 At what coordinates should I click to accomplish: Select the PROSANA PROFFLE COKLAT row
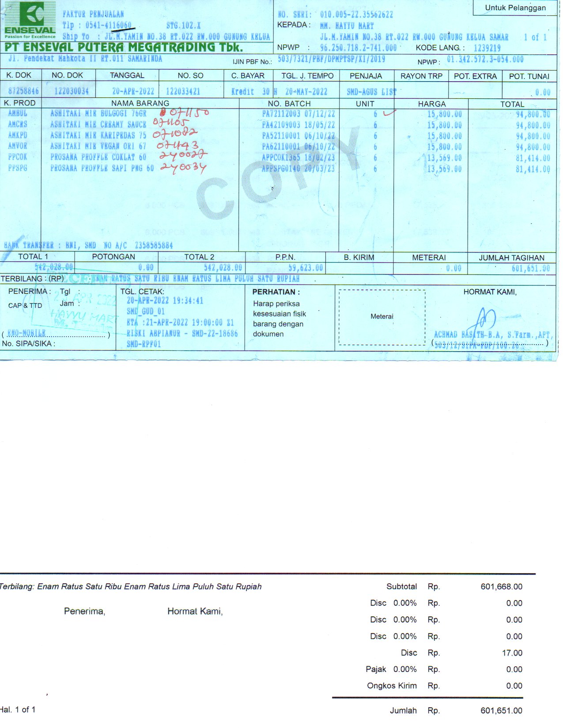98,158
